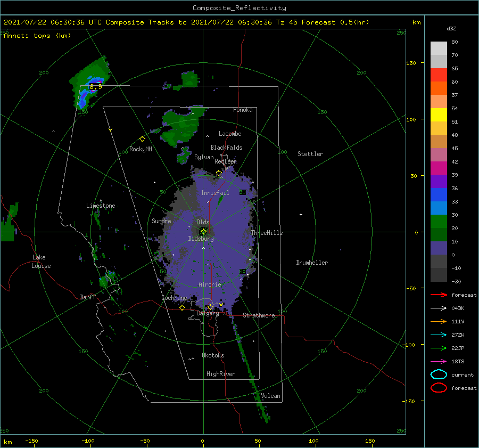Image resolution: width=479 pixels, height=448 pixels.
Task: Click the 'Vulcan' city label
Action: pos(271,396)
